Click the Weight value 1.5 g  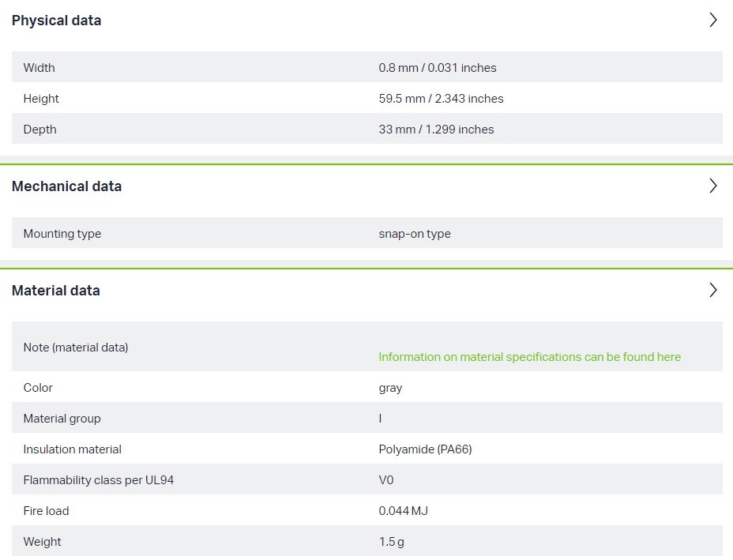coord(392,542)
